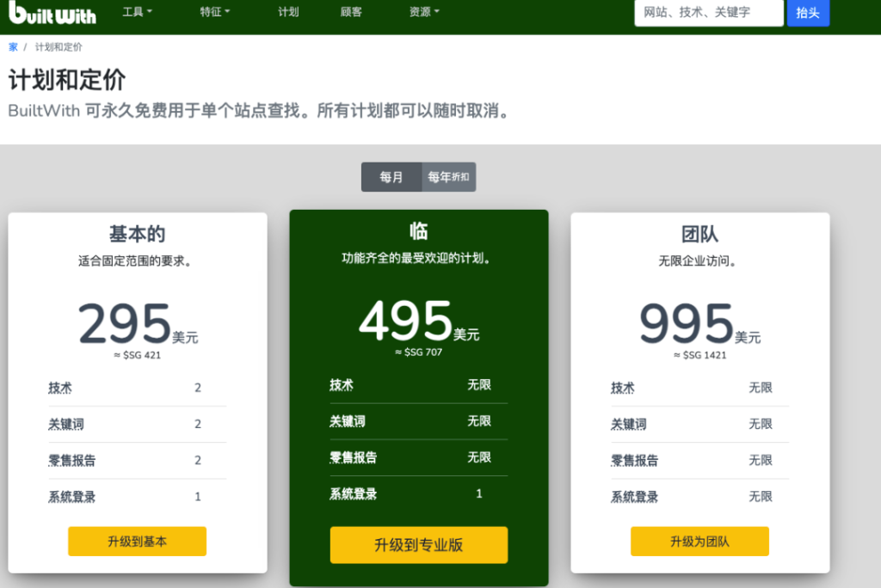
Task: Click the 995 price figure
Action: point(687,323)
